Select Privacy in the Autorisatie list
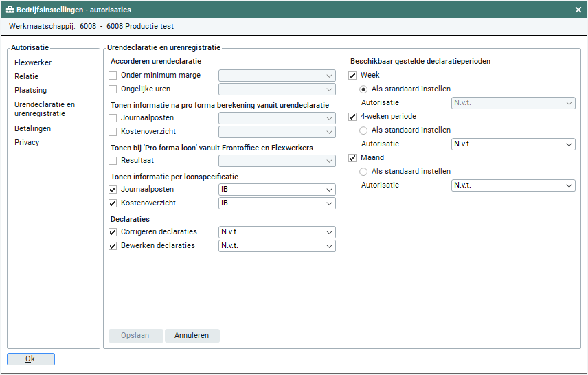 tap(27, 142)
